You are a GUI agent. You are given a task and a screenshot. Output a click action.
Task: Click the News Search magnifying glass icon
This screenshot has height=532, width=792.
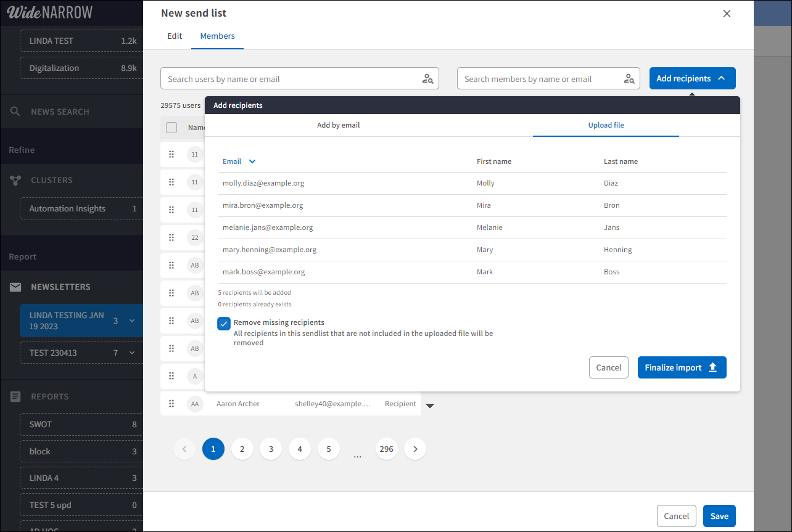(15, 111)
